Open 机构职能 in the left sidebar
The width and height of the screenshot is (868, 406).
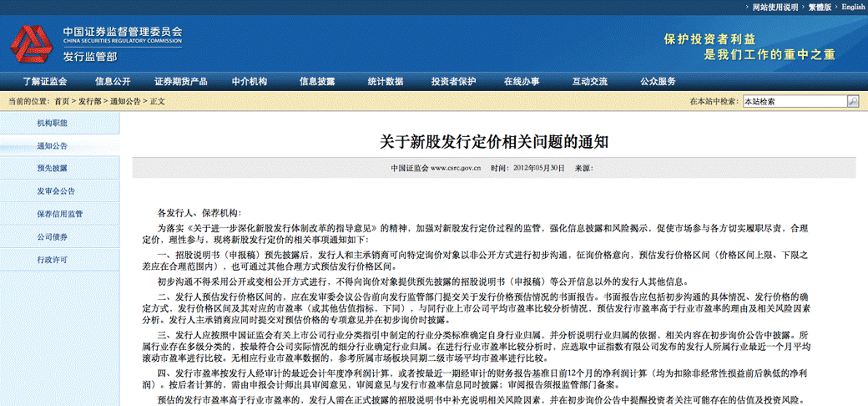point(52,123)
